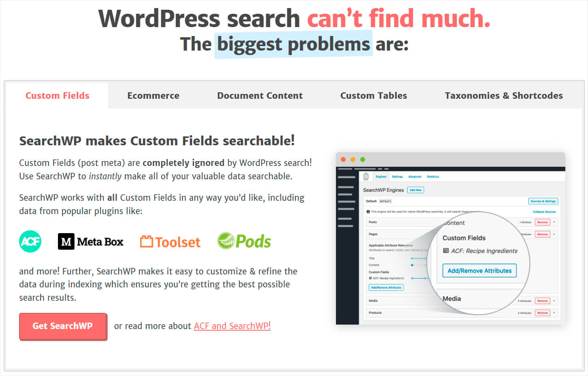Click the small Add/Remove Attributes button
588x376 pixels.
click(386, 287)
